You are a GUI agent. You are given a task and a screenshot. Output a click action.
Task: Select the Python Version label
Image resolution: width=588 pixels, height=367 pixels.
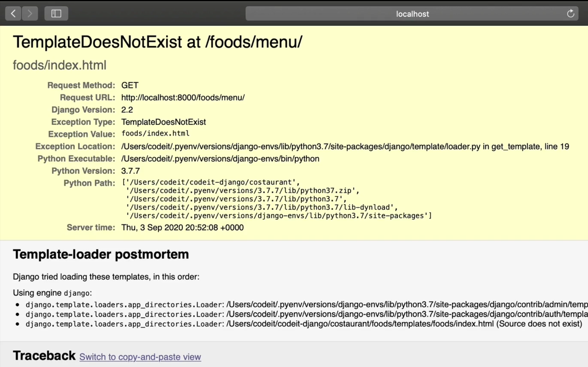pos(83,171)
